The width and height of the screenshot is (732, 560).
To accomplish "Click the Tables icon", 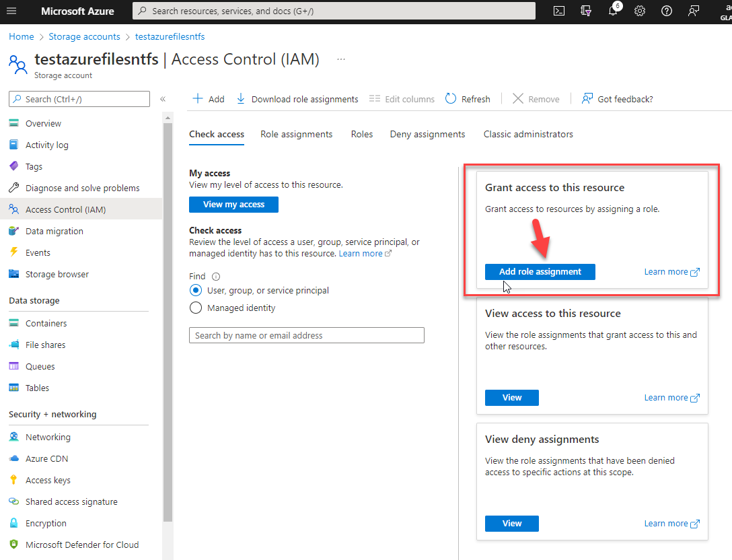I will pyautogui.click(x=14, y=388).
